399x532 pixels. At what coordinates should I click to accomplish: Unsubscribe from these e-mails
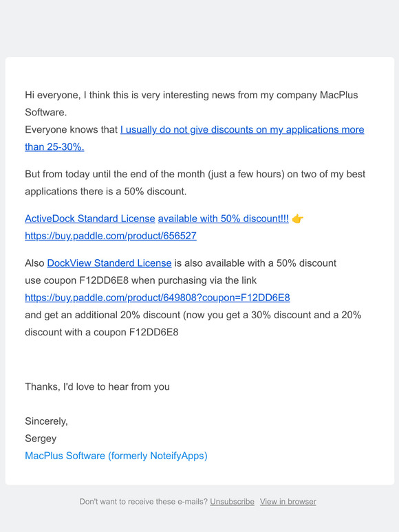232,502
